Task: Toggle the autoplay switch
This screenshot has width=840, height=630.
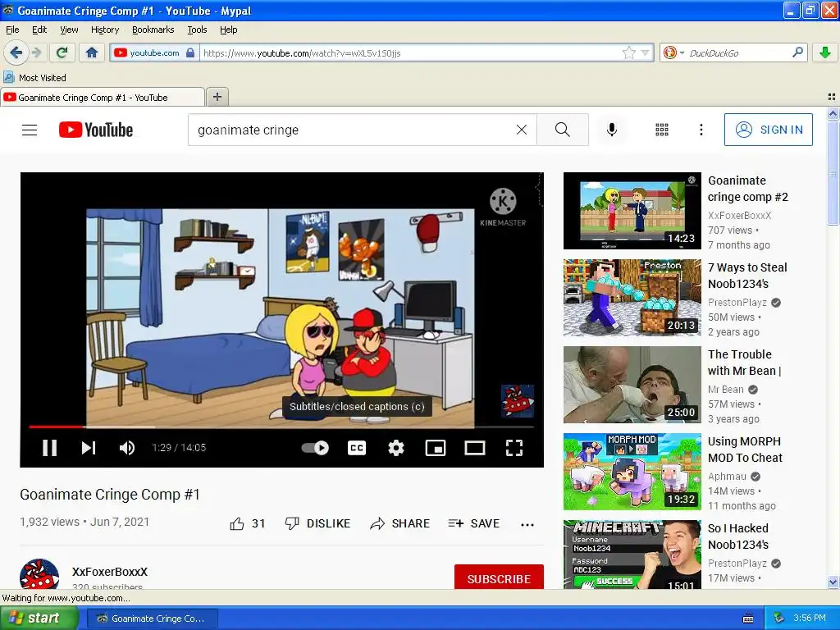Action: coord(315,448)
